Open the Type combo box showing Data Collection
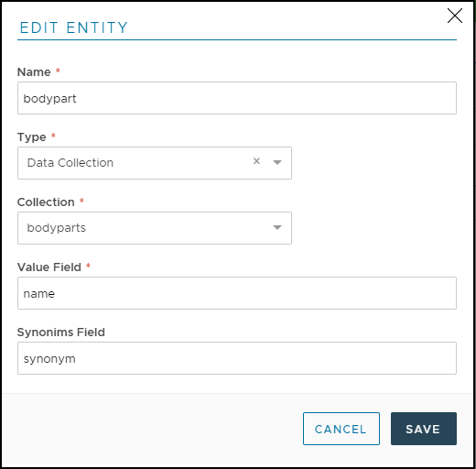This screenshot has height=469, width=476. [155, 163]
